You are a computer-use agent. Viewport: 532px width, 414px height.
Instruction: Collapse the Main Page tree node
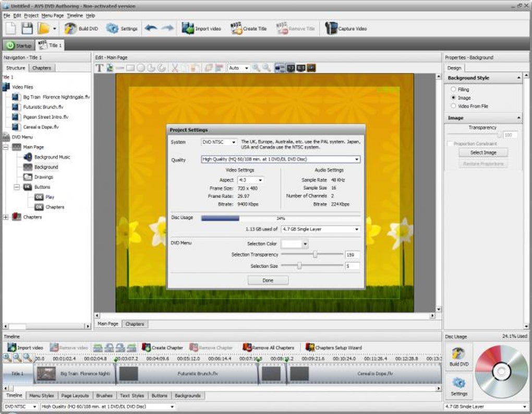6,147
